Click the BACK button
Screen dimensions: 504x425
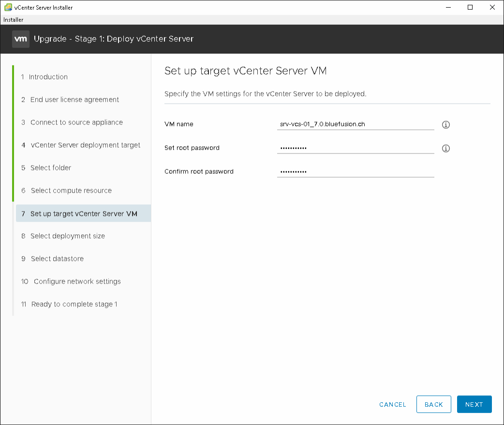tap(433, 404)
